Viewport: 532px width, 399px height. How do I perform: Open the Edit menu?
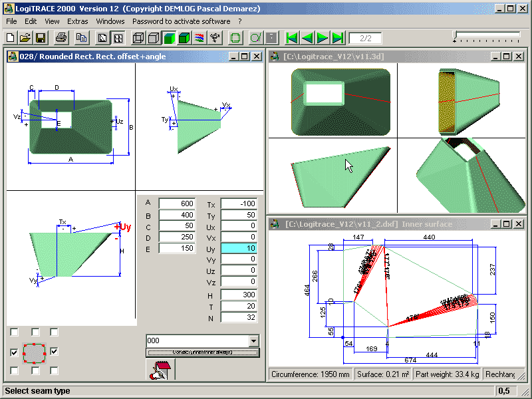tap(31, 21)
